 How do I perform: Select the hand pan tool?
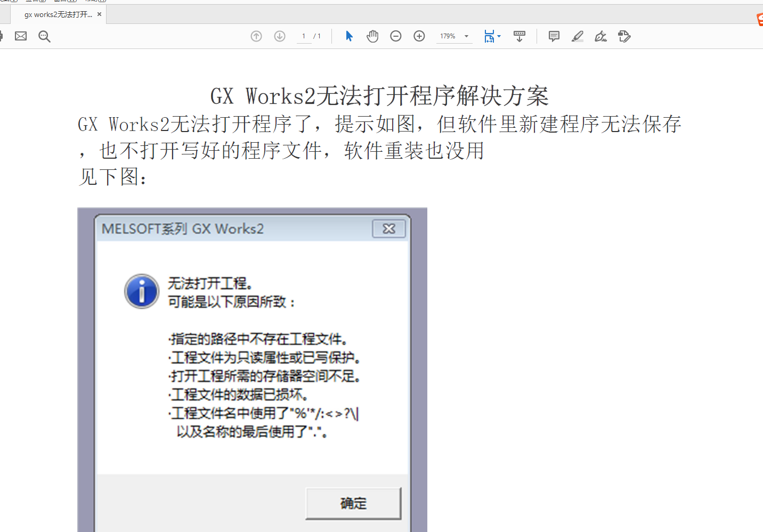[x=372, y=36]
